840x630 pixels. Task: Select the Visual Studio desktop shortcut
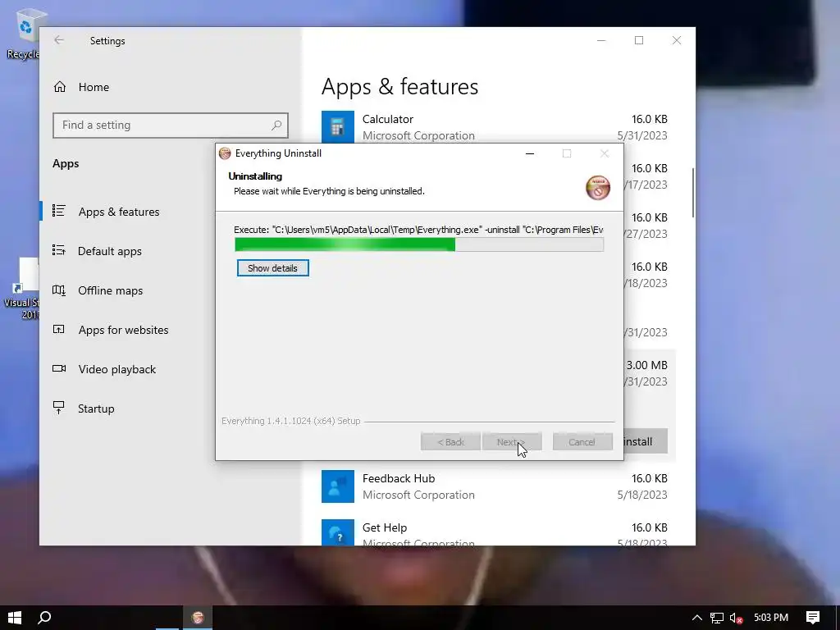coord(21,290)
